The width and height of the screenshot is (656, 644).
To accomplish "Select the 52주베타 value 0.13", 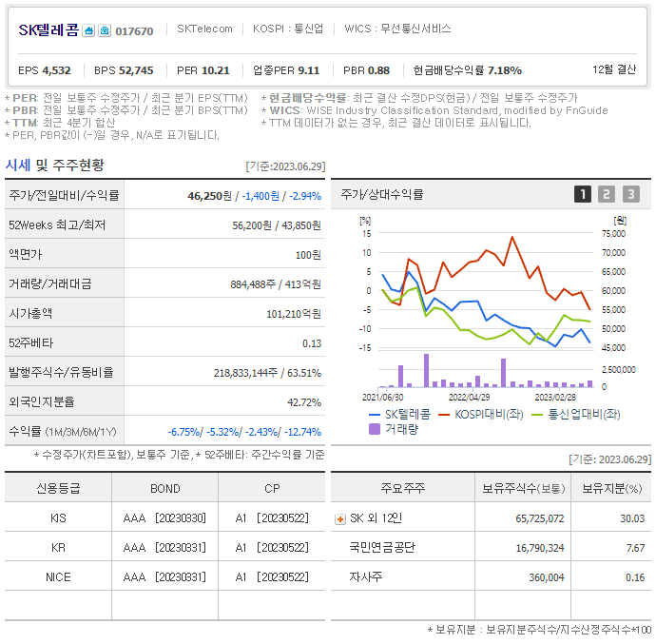I will [x=312, y=343].
